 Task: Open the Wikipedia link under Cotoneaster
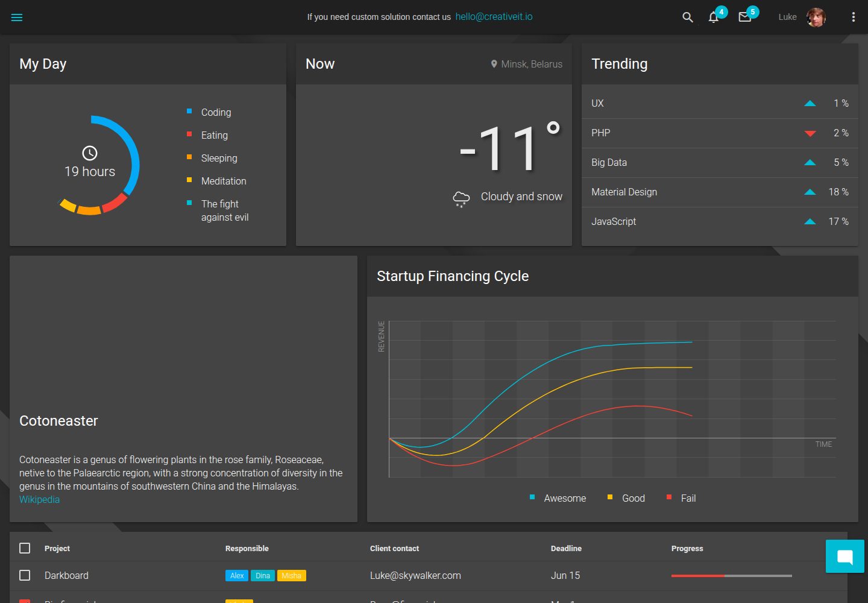(x=39, y=499)
